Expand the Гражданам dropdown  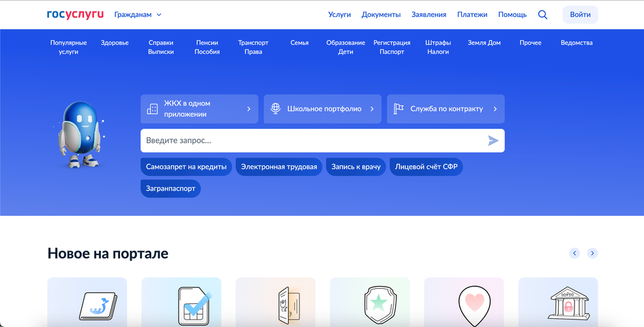(138, 15)
